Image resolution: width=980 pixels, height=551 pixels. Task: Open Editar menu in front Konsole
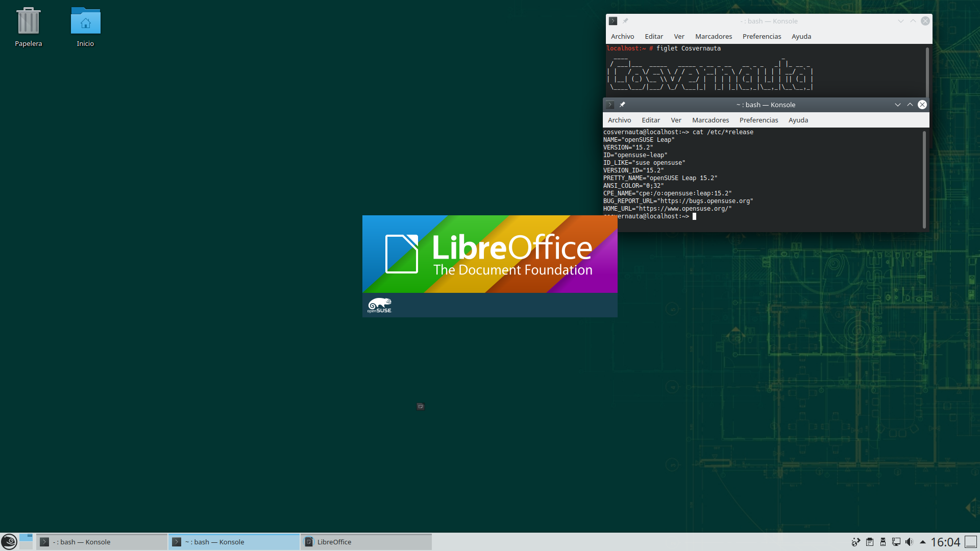[651, 120]
